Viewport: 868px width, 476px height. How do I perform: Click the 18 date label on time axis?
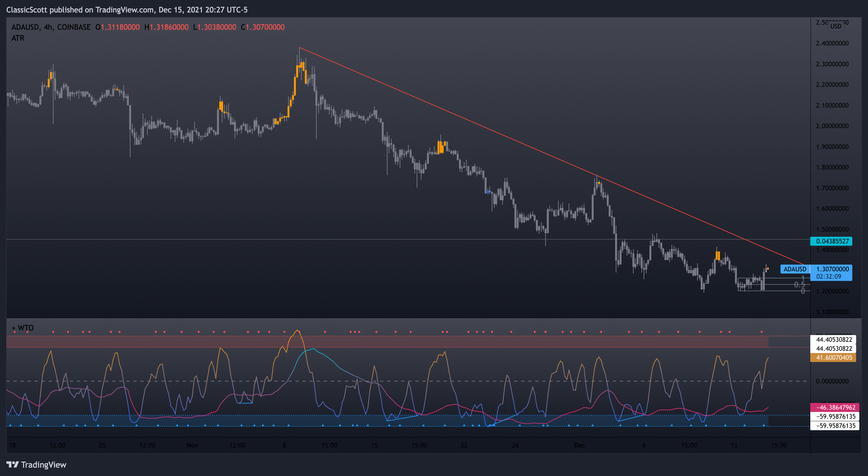pyautogui.click(x=12, y=445)
